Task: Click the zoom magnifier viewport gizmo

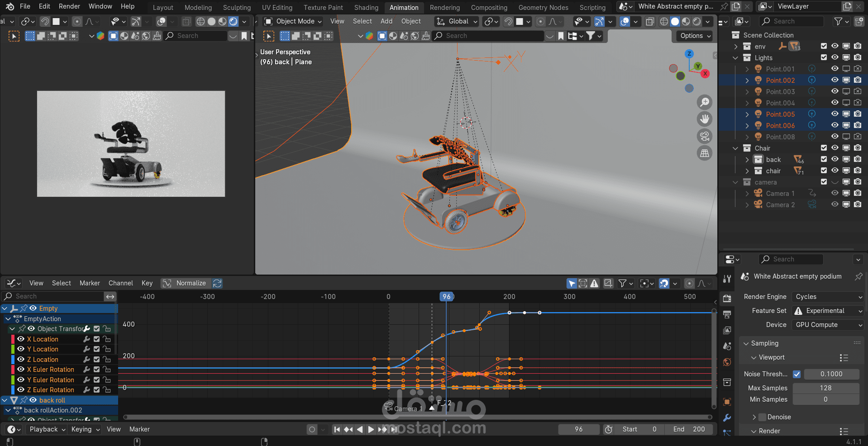Action: 705,102
